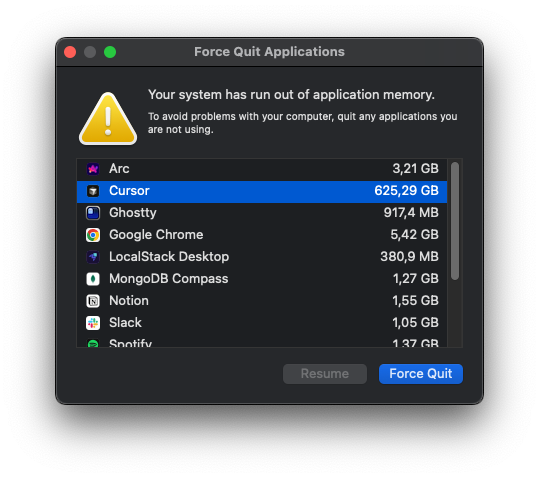Image resolution: width=539 pixels, height=478 pixels.
Task: Choose Notion in the application list
Action: click(x=129, y=301)
